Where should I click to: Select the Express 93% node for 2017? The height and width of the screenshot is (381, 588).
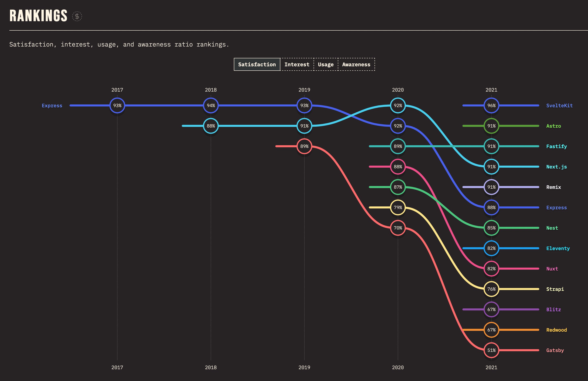coord(117,105)
